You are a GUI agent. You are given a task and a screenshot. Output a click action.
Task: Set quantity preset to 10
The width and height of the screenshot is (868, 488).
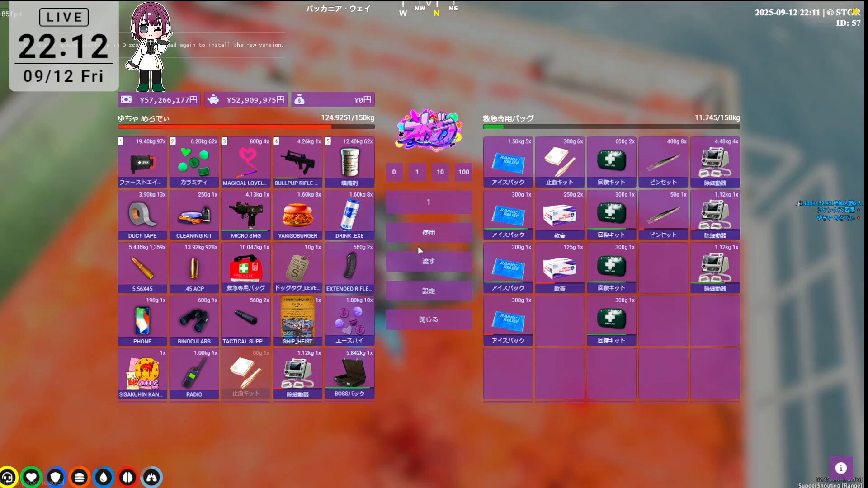(x=440, y=172)
